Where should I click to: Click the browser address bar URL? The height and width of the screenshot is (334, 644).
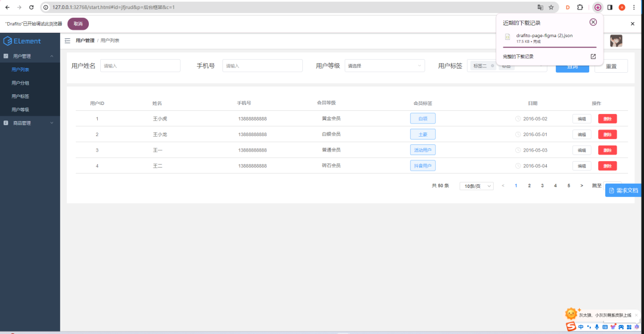pyautogui.click(x=114, y=7)
